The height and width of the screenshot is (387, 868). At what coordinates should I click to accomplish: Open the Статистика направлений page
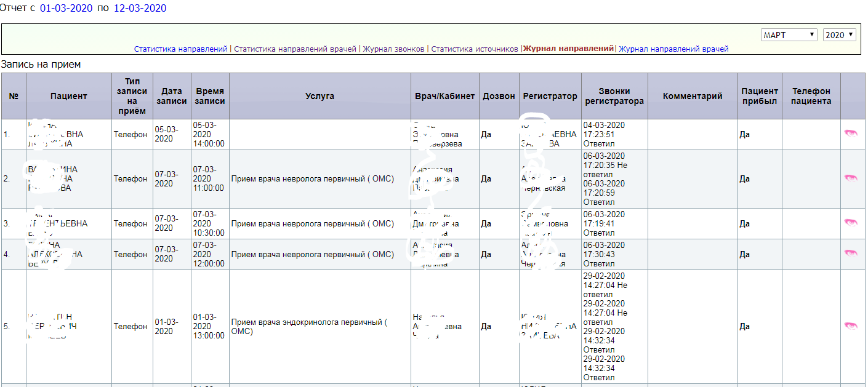(180, 49)
